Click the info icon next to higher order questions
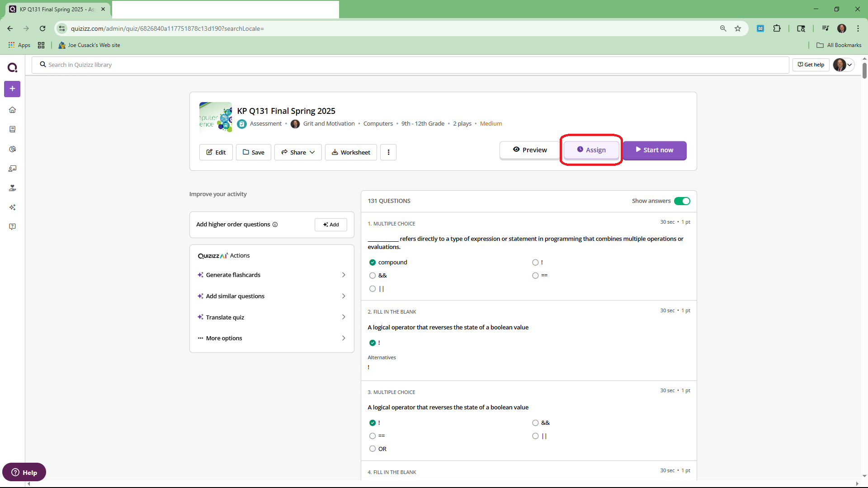The image size is (868, 488). [x=275, y=225]
